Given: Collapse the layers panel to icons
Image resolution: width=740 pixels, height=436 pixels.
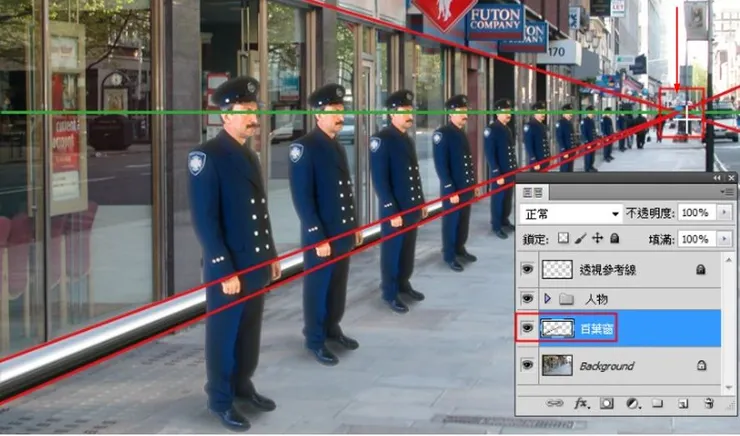Looking at the screenshot, I should tap(717, 178).
